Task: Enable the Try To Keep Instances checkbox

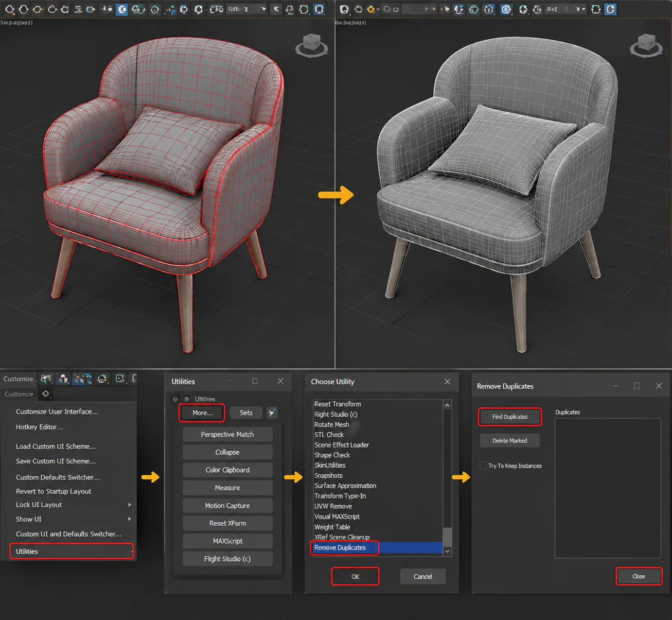Action: point(483,466)
